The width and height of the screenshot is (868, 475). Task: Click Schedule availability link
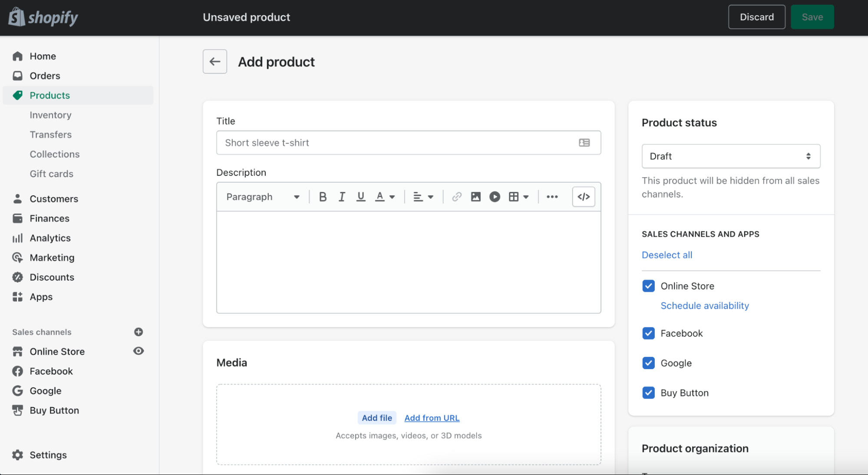point(703,305)
